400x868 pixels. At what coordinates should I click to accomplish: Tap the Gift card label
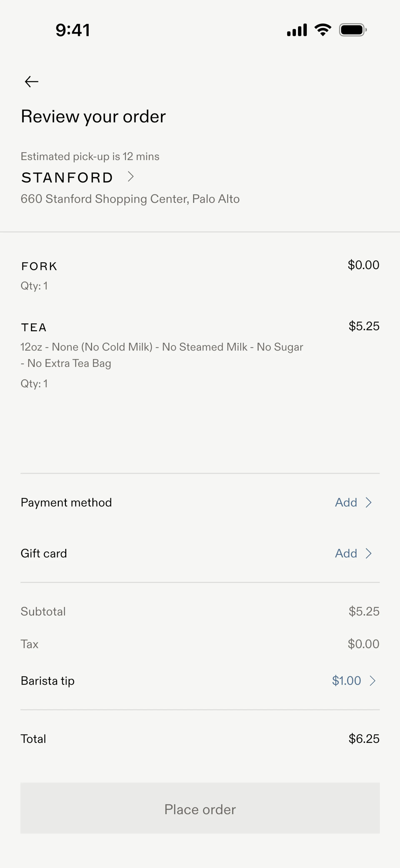pos(44,553)
